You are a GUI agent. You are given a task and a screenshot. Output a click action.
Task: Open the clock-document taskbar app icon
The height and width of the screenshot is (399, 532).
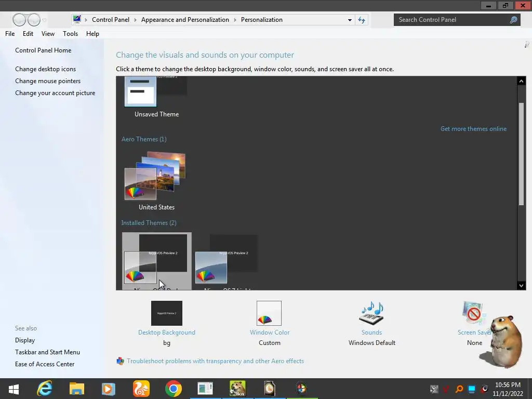[x=270, y=389]
